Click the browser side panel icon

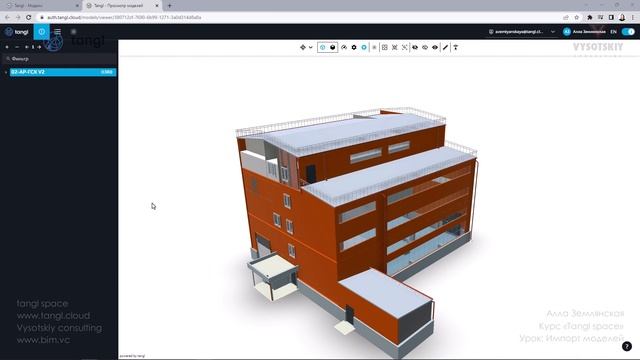click(x=611, y=18)
